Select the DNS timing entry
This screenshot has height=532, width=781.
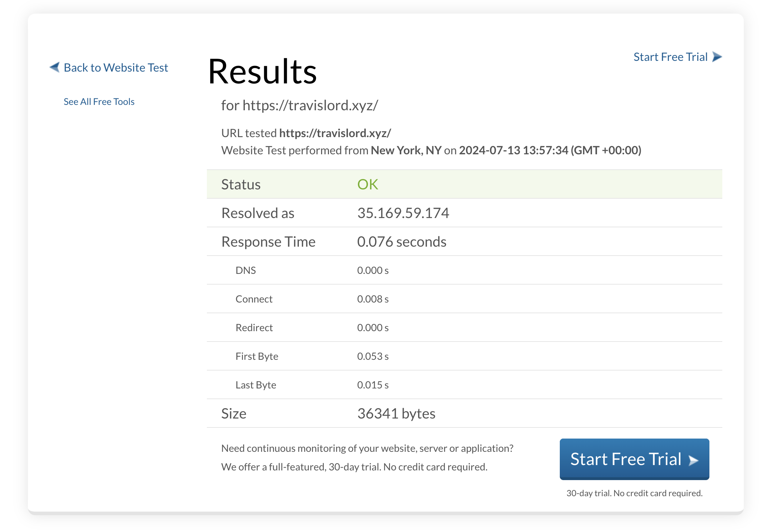(x=246, y=270)
